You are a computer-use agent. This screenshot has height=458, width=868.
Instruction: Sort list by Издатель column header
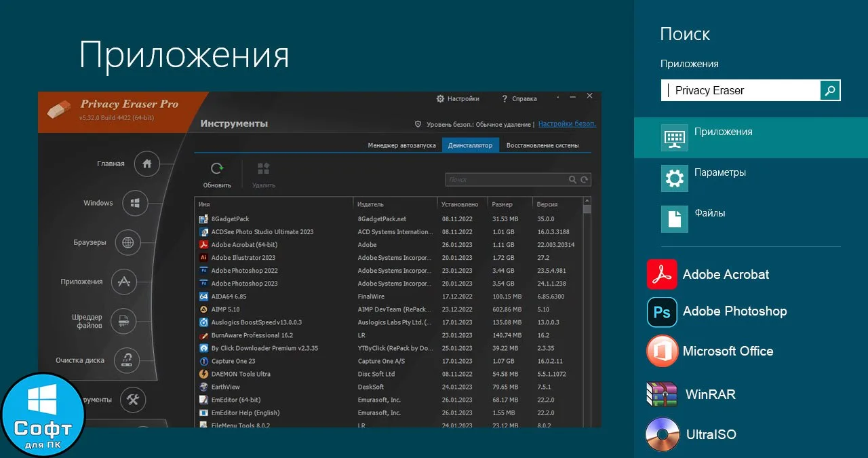(395, 204)
